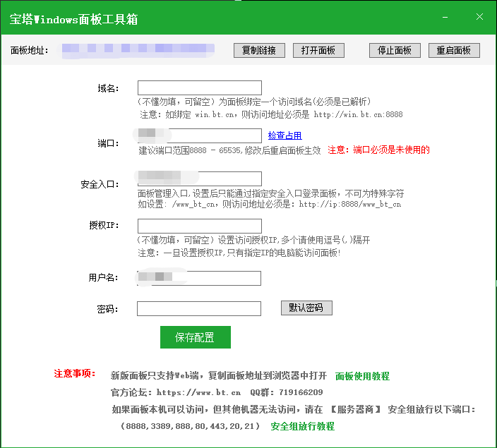Click the 复制链接 button
This screenshot has width=497, height=448.
[x=259, y=50]
